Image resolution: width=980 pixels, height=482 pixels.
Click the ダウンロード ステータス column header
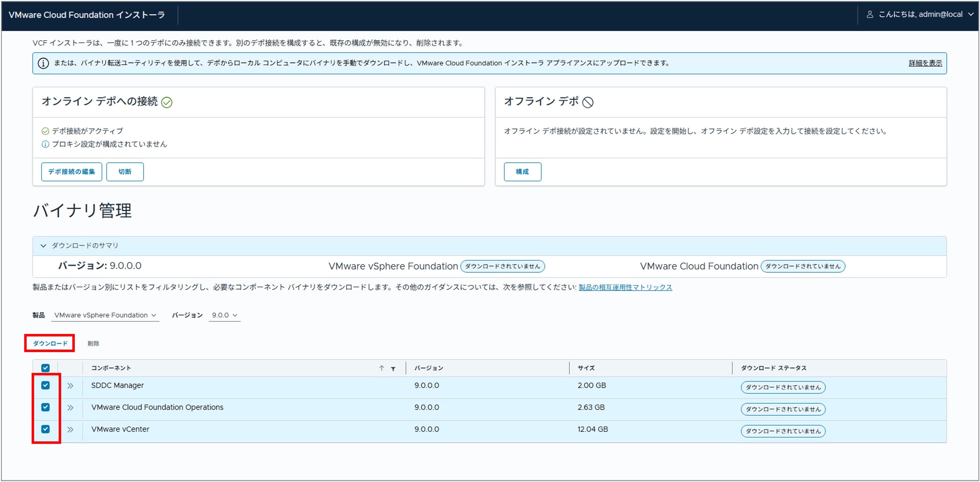(x=773, y=368)
